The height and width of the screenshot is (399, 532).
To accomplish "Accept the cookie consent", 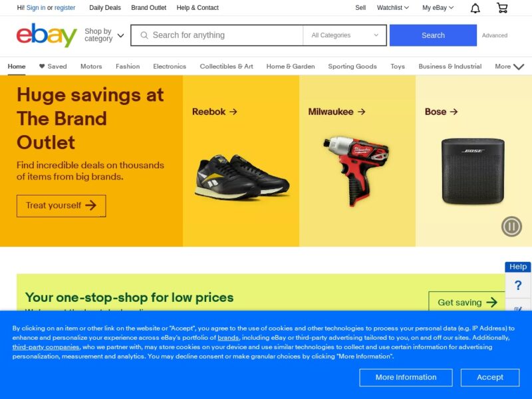I will (x=490, y=377).
